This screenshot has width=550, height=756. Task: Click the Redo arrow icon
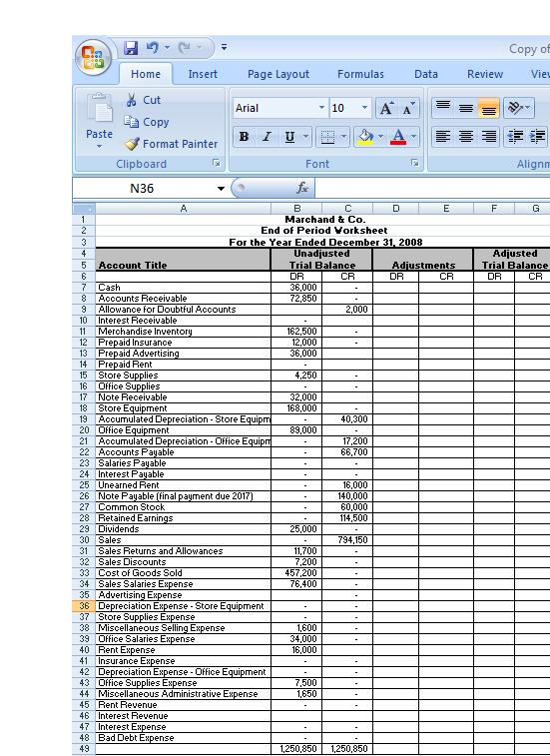click(x=184, y=47)
